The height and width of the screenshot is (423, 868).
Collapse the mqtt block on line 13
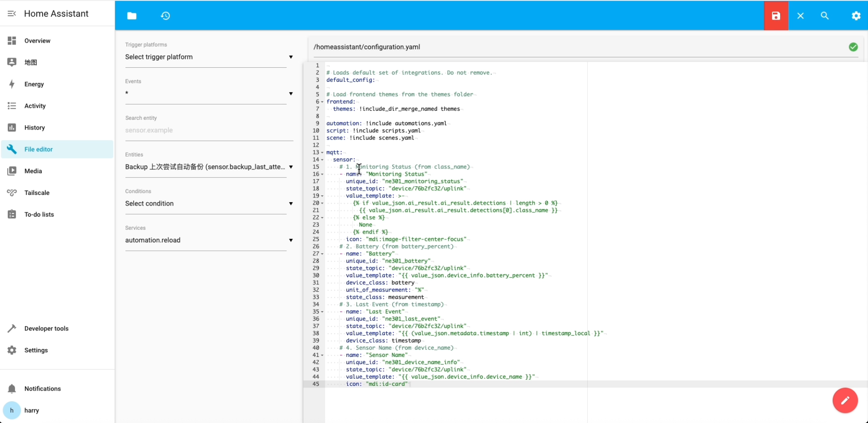pos(322,153)
